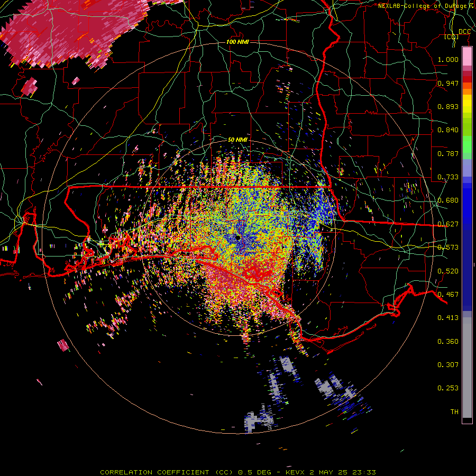Image resolution: width=476 pixels, height=476 pixels.
Task: Click the light pink top segment of color bar
Action: pyautogui.click(x=467, y=57)
